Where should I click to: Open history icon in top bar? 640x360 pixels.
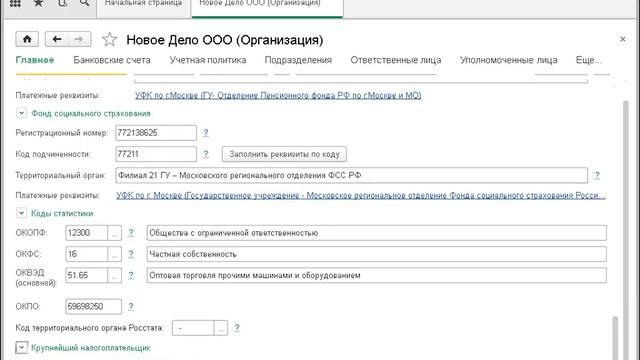[x=62, y=3]
